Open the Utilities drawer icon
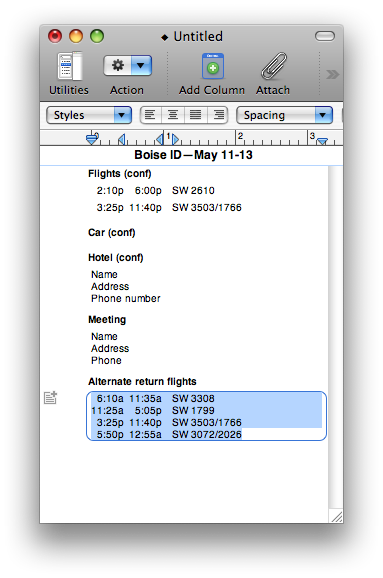Viewport: 383px width, 578px height. point(69,66)
